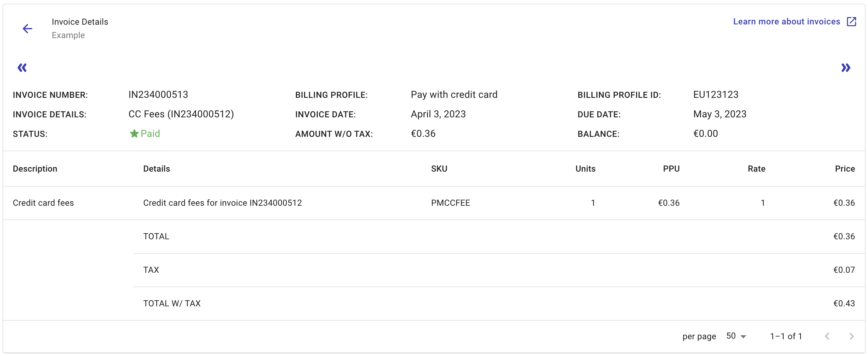Go to previous page using left pagination chevron
Viewport: 868px width, 356px height.
tap(828, 336)
